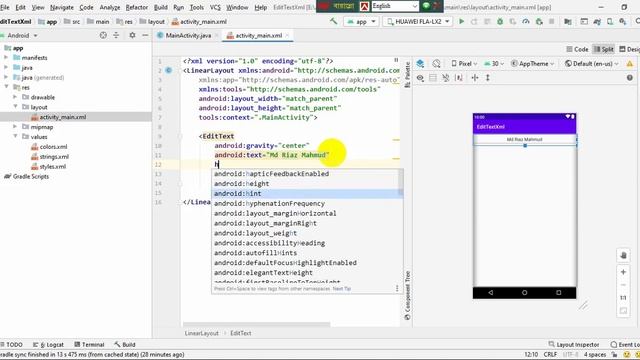Open the API 30 version dropdown
Image resolution: width=640 pixels, height=360 pixels.
[x=494, y=64]
